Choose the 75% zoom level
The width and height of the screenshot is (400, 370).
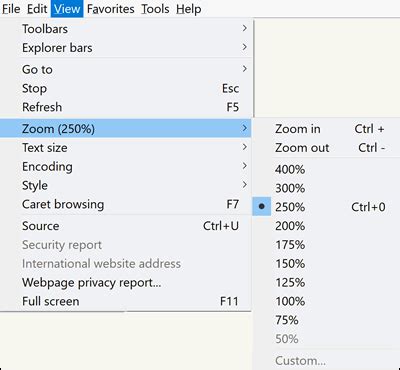tap(326, 320)
